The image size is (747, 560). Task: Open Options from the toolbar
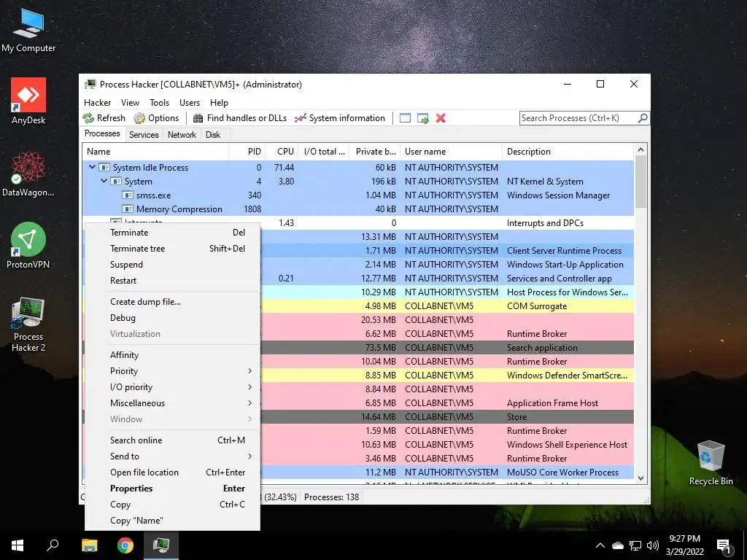[x=156, y=118]
